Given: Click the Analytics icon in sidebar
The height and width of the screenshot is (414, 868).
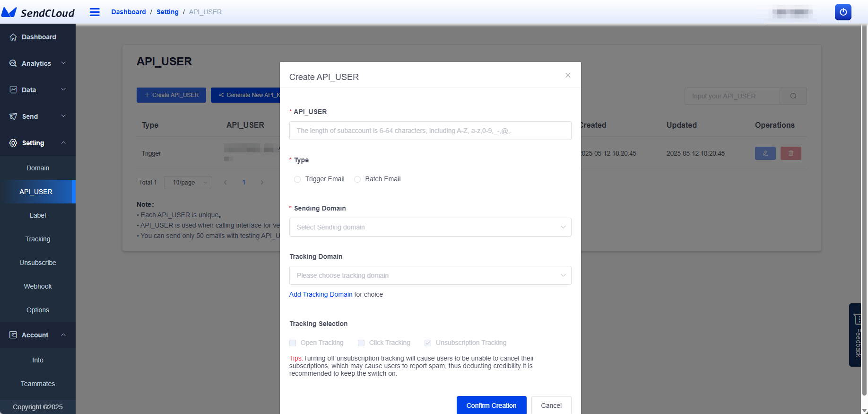Looking at the screenshot, I should (x=13, y=63).
